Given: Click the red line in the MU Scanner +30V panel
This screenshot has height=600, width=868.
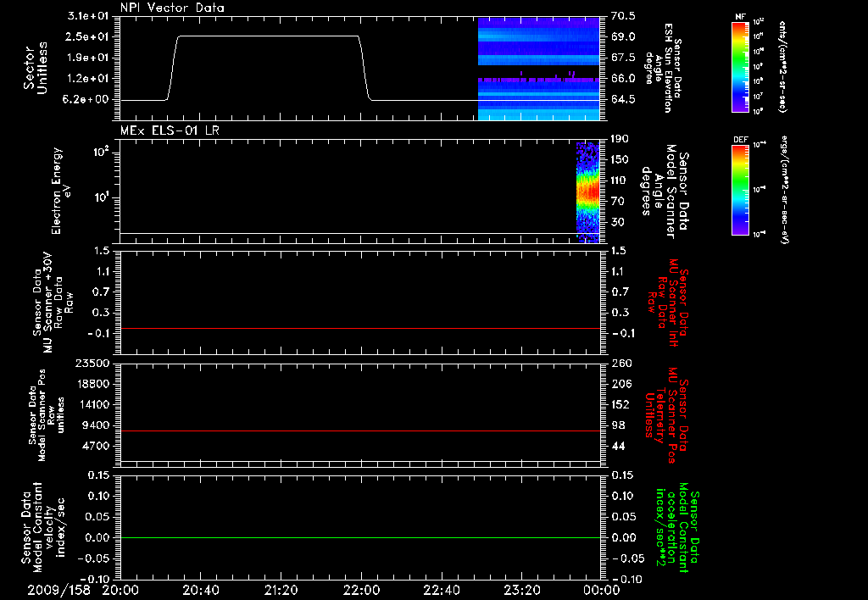Looking at the screenshot, I should (x=360, y=328).
